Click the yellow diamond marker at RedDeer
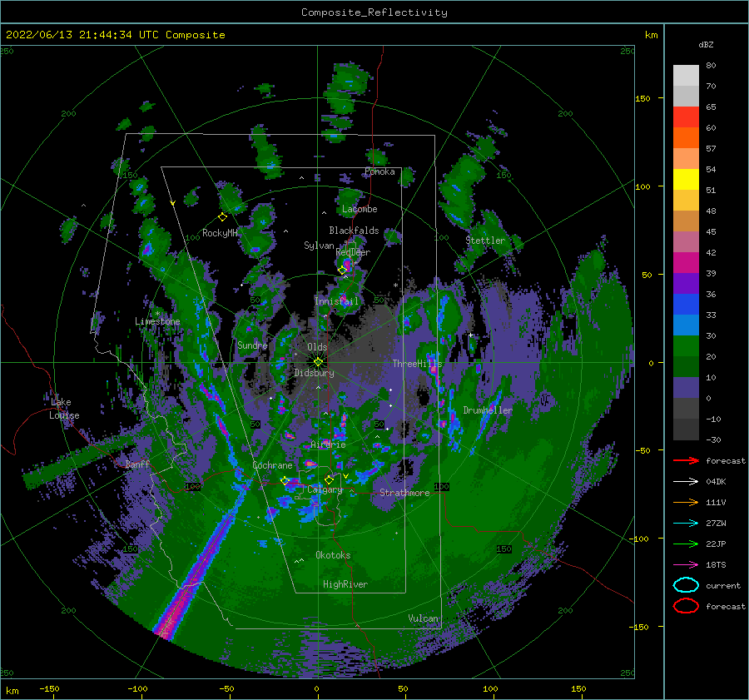This screenshot has width=749, height=700. click(342, 271)
